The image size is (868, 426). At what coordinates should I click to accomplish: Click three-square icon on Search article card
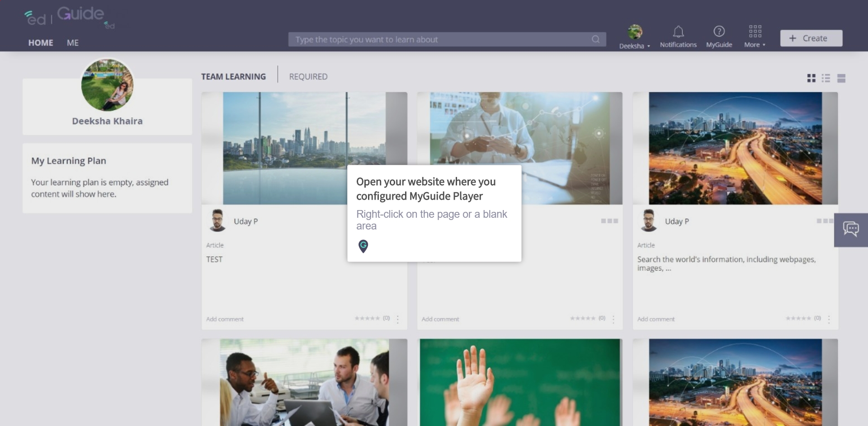[825, 221]
